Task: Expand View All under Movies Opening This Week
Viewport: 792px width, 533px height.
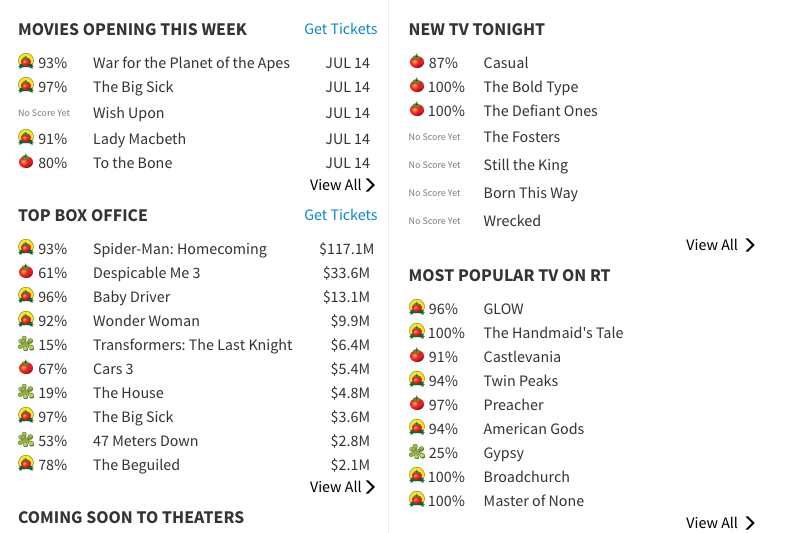Action: (342, 185)
